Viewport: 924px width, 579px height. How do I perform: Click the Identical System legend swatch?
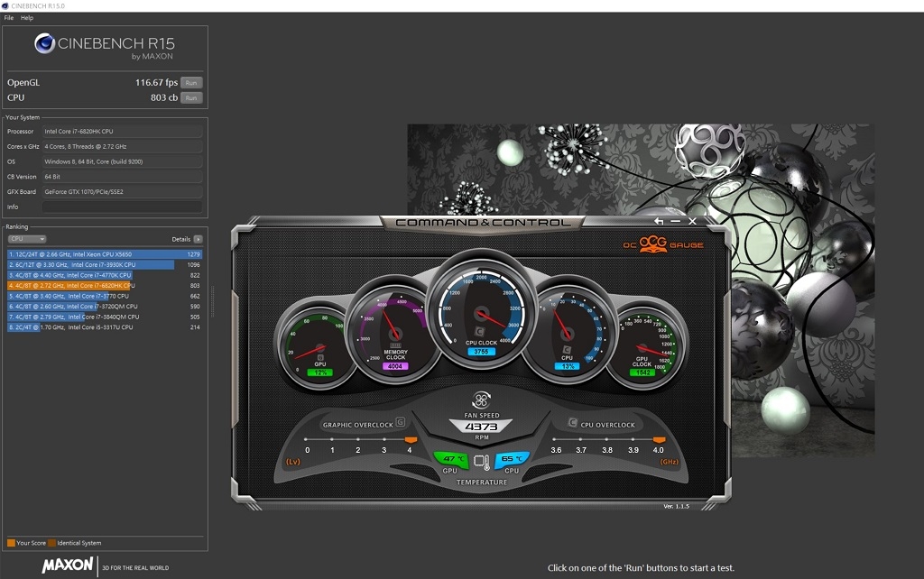[x=51, y=543]
